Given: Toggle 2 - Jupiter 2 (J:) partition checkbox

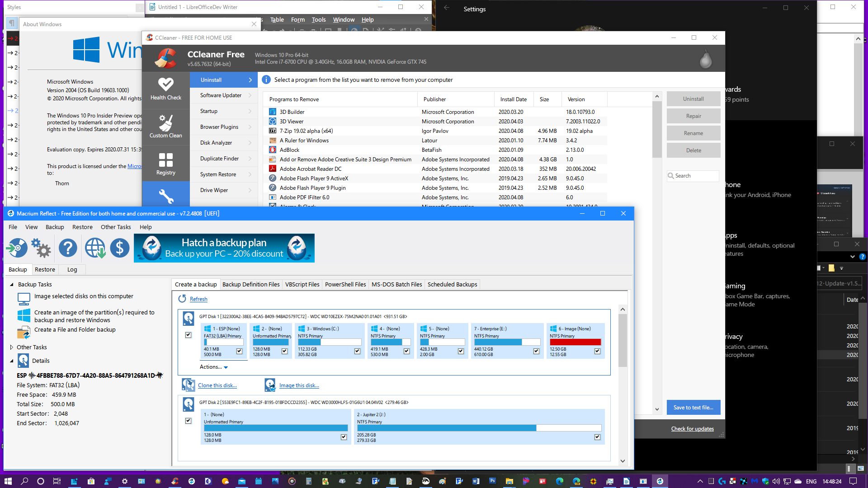Looking at the screenshot, I should pyautogui.click(x=597, y=437).
